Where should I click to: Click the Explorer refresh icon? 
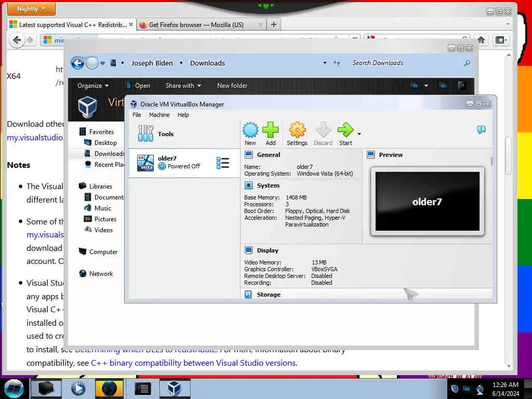(336, 63)
